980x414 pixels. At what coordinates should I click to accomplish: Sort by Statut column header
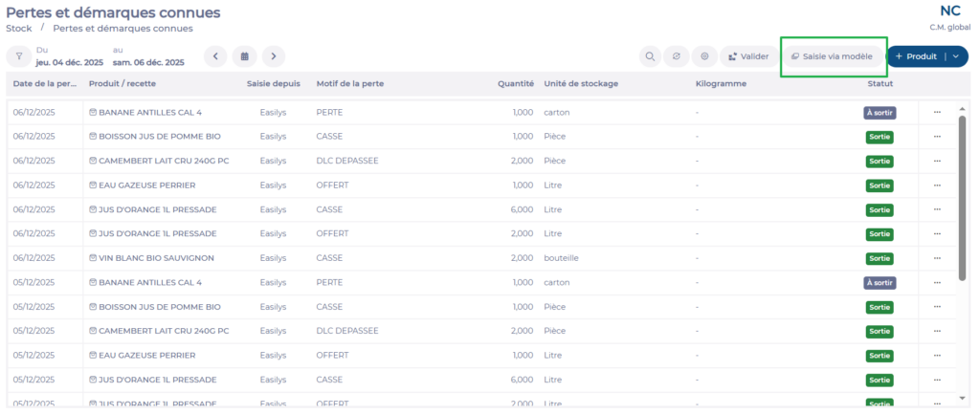pos(880,83)
